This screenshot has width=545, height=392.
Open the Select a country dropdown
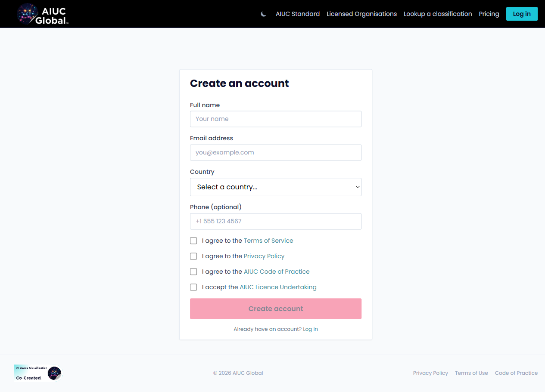pos(276,187)
